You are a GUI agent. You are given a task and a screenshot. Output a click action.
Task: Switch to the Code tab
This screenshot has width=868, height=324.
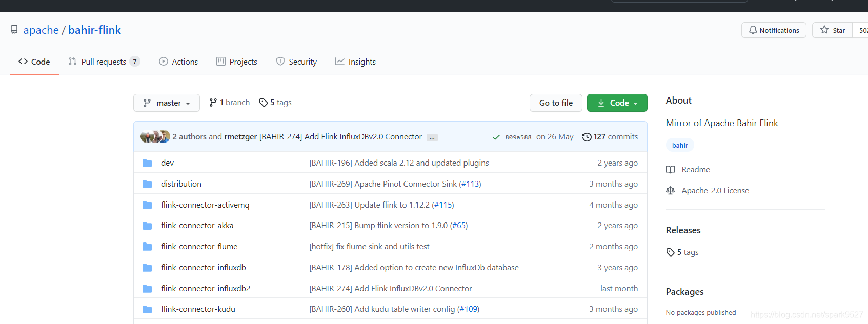(34, 62)
